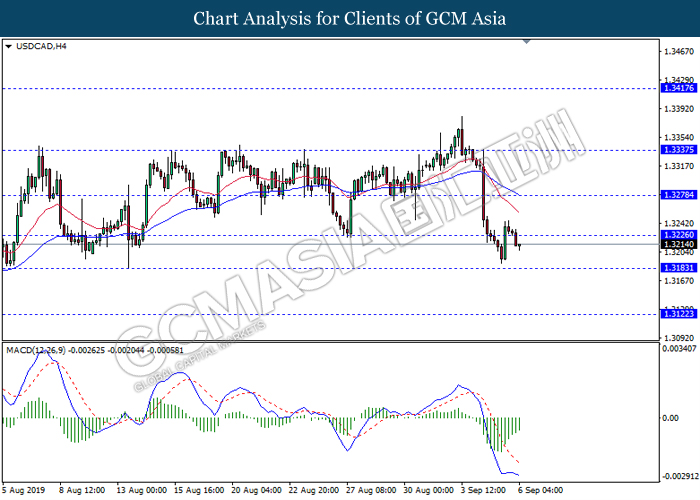The width and height of the screenshot is (700, 500).
Task: Click the 27 Aug 08:00 time label
Action: (371, 490)
